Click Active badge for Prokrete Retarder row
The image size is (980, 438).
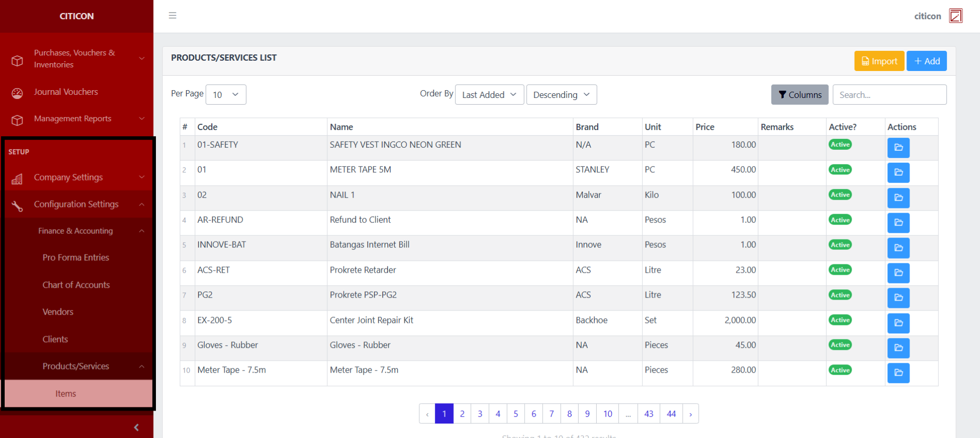(840, 270)
